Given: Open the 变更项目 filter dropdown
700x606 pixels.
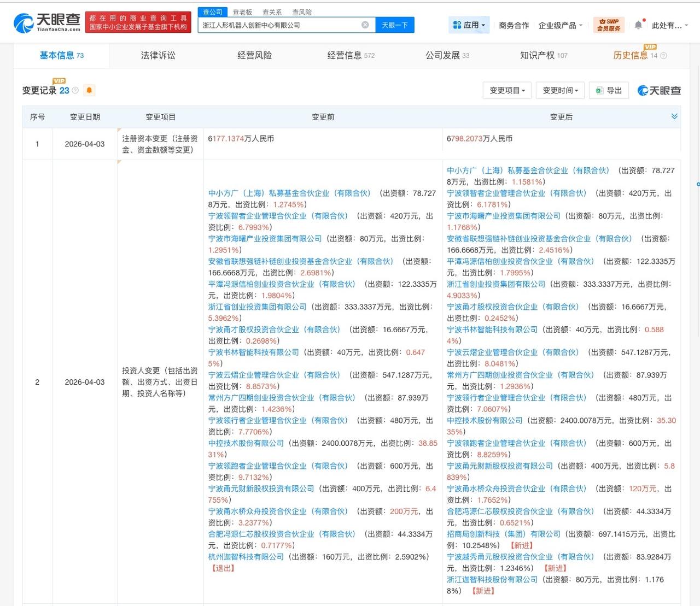Looking at the screenshot, I should click(x=507, y=91).
